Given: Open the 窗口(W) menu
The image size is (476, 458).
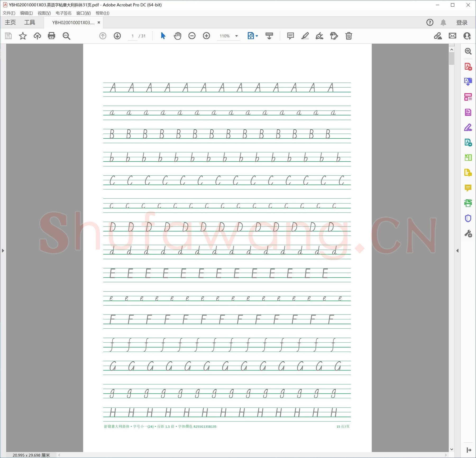Looking at the screenshot, I should tap(84, 13).
